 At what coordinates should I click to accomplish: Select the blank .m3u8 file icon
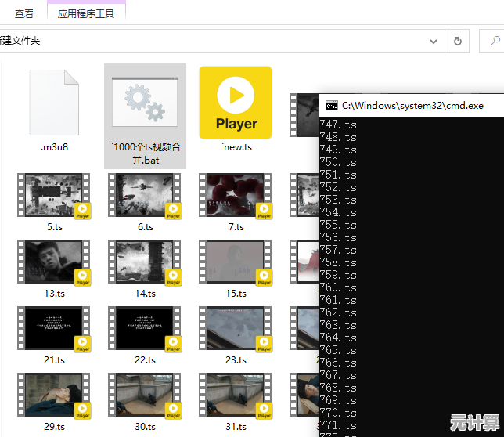54,102
